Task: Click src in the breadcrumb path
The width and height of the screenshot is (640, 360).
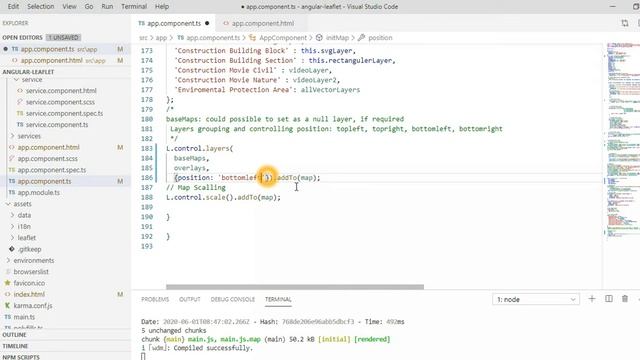Action: click(143, 38)
